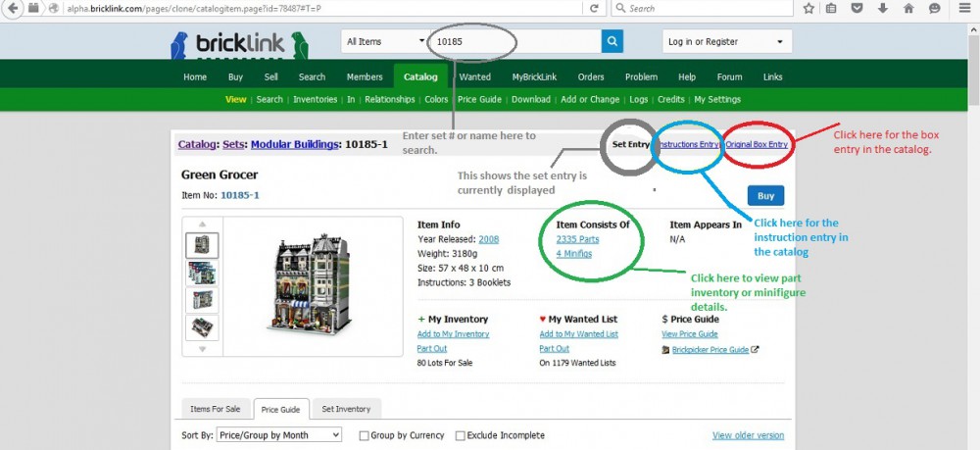Click the 2008 year released link

pyautogui.click(x=489, y=239)
